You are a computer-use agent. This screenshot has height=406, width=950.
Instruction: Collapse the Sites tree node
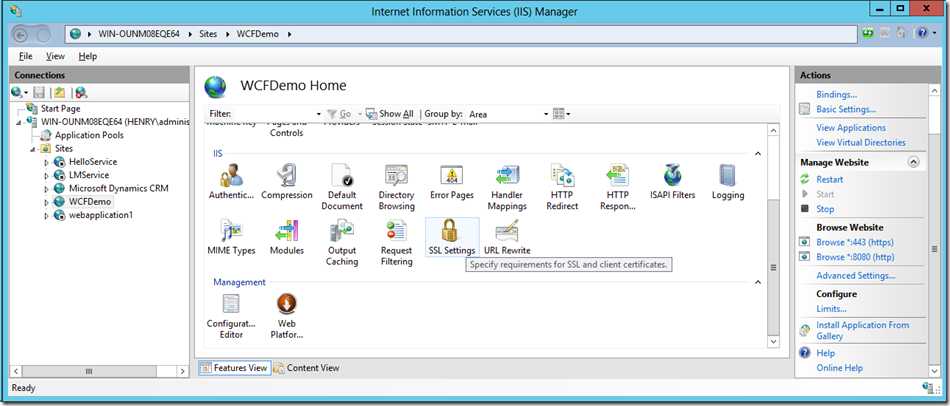(33, 149)
